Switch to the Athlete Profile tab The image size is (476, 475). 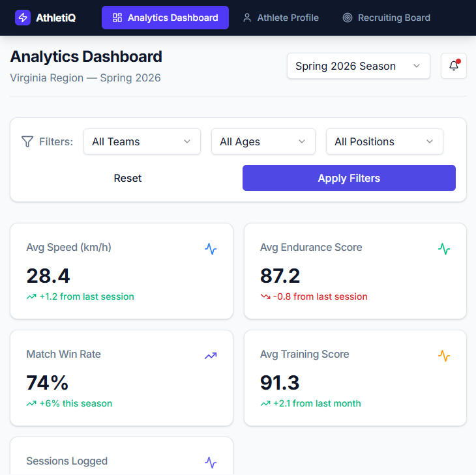tap(281, 18)
